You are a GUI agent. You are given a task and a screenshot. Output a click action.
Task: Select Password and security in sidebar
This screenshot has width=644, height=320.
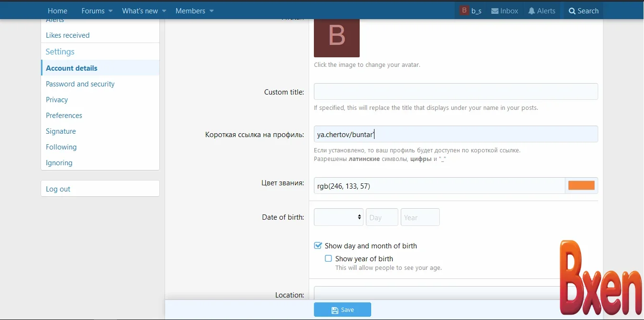pyautogui.click(x=80, y=84)
